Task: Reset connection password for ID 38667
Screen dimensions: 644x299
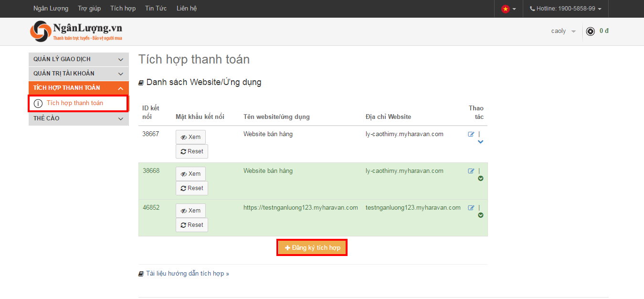Action: 192,151
